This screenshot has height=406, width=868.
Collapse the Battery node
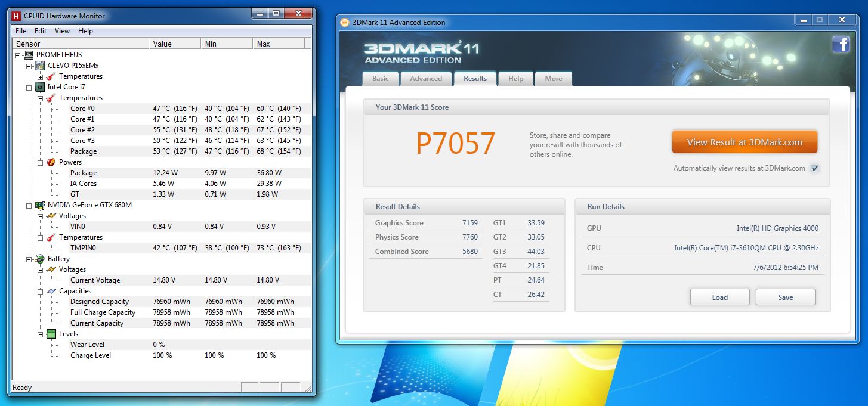(29, 259)
